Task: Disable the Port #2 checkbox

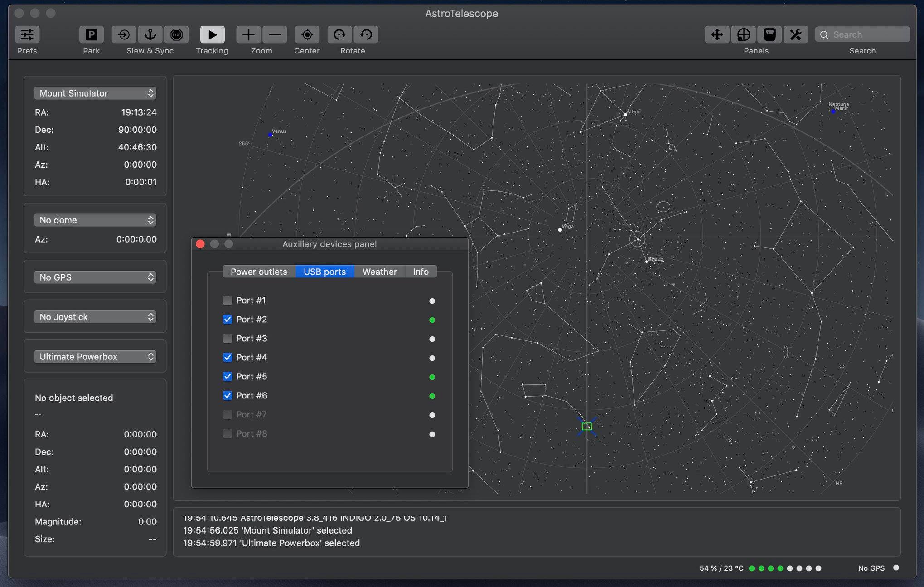Action: tap(227, 319)
